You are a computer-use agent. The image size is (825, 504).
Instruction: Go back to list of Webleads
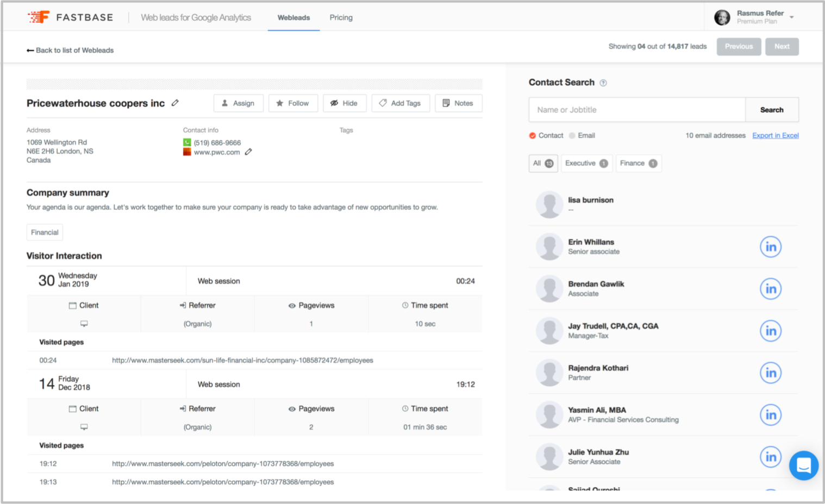coord(70,51)
